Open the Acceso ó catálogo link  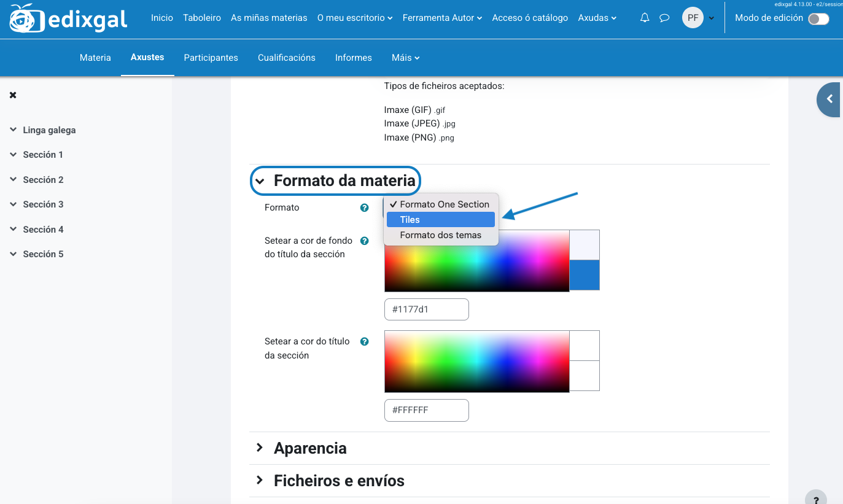pos(530,18)
